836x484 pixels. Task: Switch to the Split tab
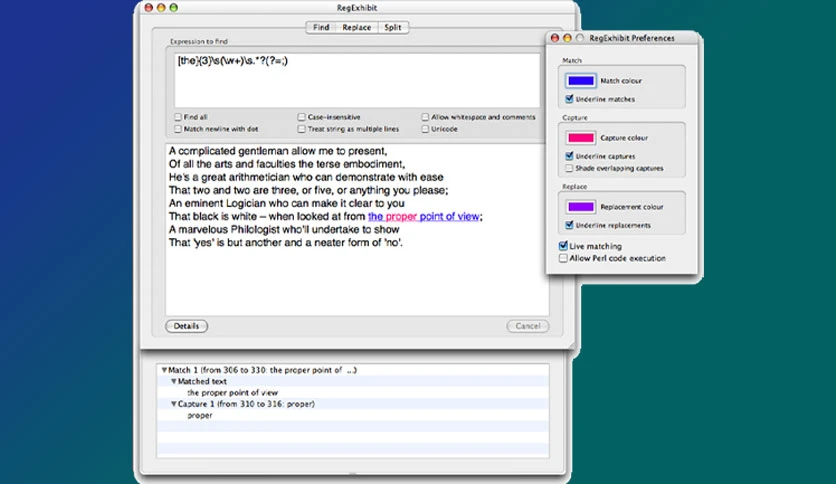pos(393,27)
